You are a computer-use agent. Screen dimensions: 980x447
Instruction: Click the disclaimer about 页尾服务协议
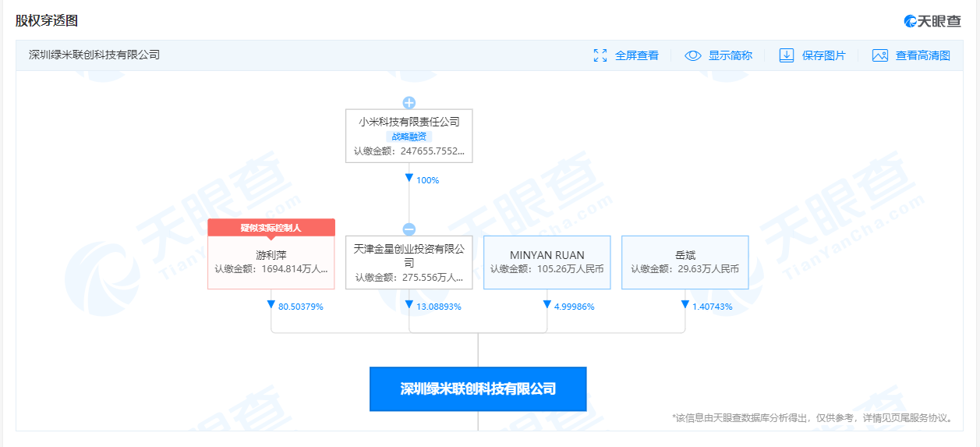click(x=813, y=418)
